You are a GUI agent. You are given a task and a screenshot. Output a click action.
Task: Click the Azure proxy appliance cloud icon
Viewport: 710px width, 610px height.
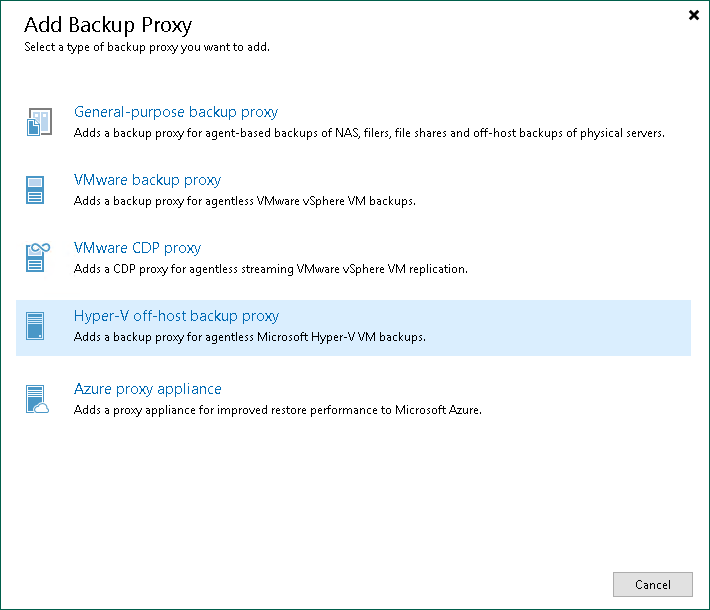[37, 399]
